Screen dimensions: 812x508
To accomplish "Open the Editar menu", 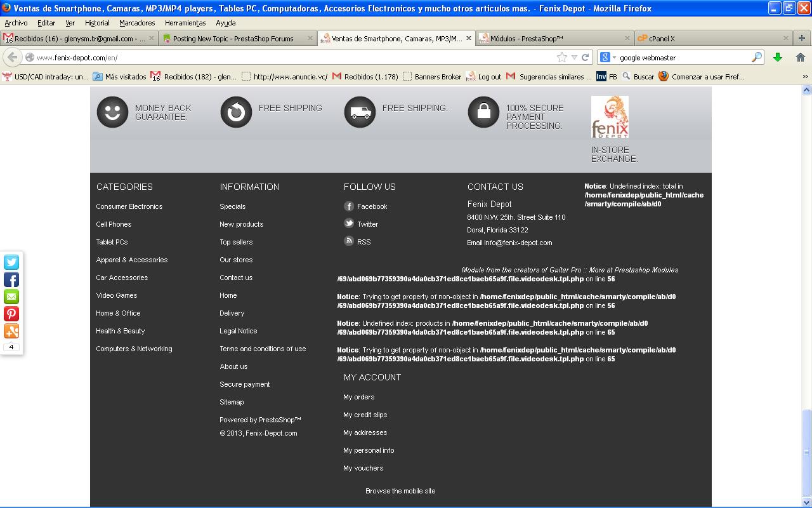I will [46, 23].
